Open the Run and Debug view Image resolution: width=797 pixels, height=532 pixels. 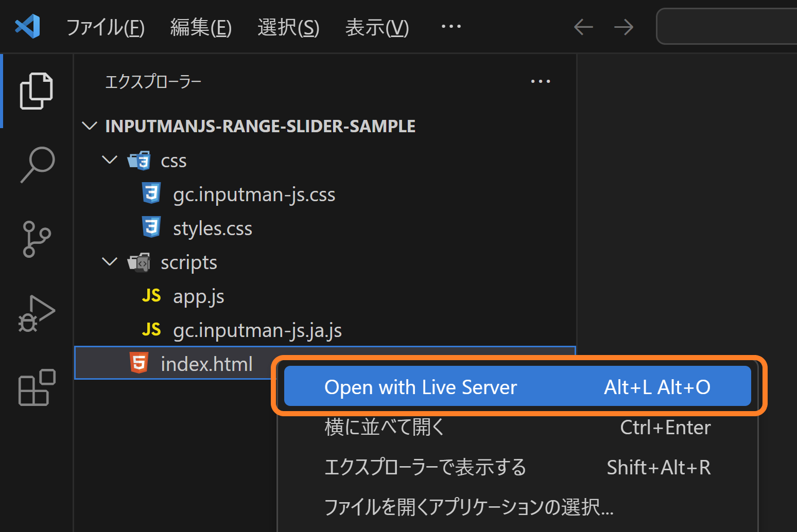(x=37, y=313)
